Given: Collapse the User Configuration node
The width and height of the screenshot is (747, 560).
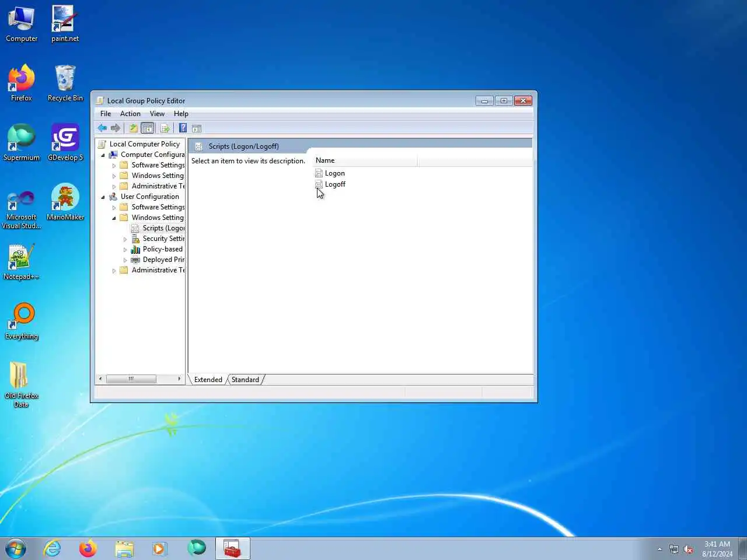Looking at the screenshot, I should pyautogui.click(x=103, y=197).
